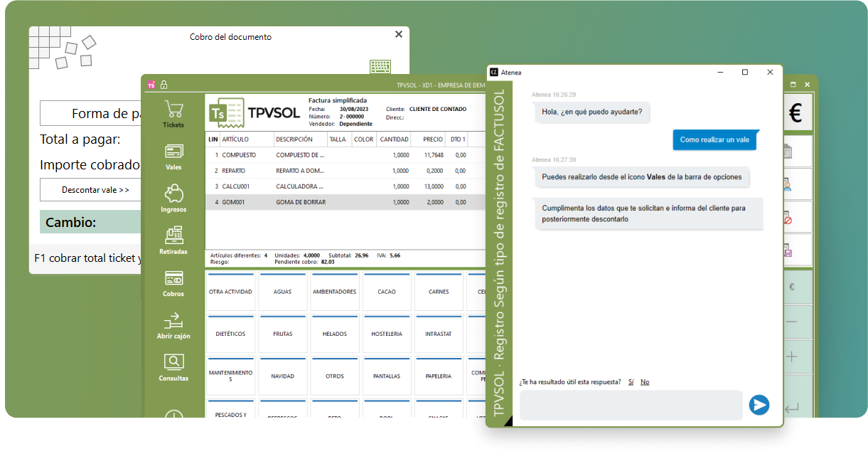Select the INTRASTAT category tile
The image size is (868, 454).
point(439,334)
